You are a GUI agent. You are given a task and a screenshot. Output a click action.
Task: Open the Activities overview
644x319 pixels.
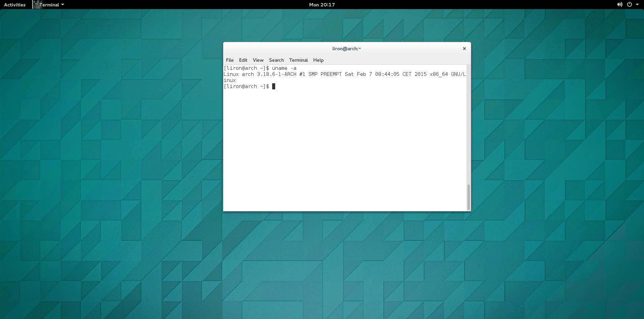[15, 5]
